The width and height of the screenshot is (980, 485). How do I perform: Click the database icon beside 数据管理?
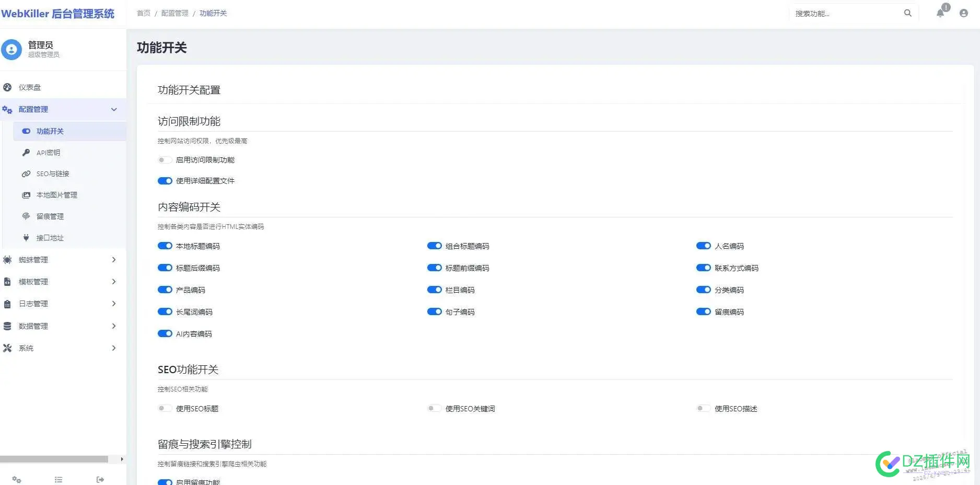click(7, 326)
